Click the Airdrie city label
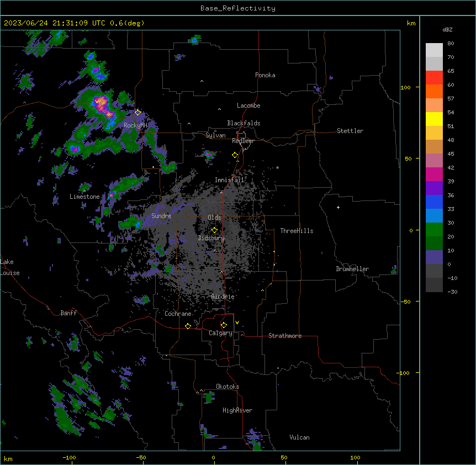The width and height of the screenshot is (476, 465). (x=223, y=297)
